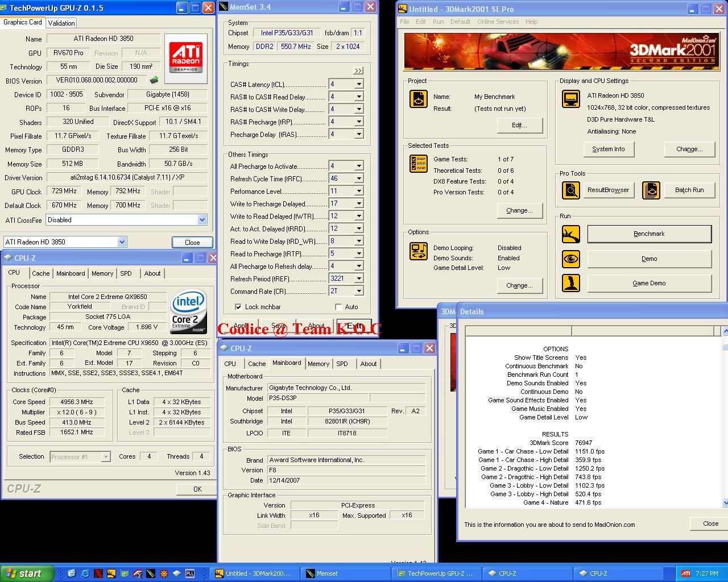Open the Write to Read Delayed (tWTR) dropdown
The width and height of the screenshot is (728, 582).
pos(359,216)
